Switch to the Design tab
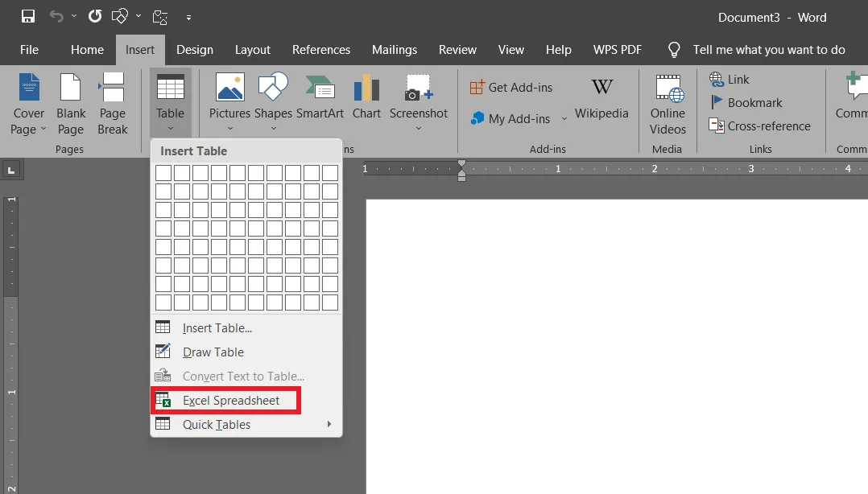 pyautogui.click(x=195, y=50)
